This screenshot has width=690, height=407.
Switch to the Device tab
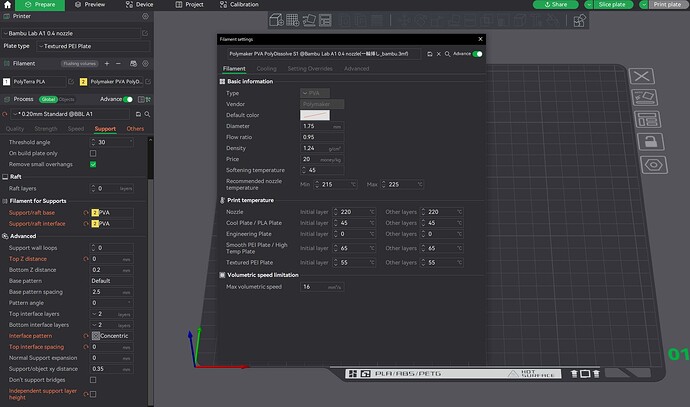pyautogui.click(x=139, y=5)
